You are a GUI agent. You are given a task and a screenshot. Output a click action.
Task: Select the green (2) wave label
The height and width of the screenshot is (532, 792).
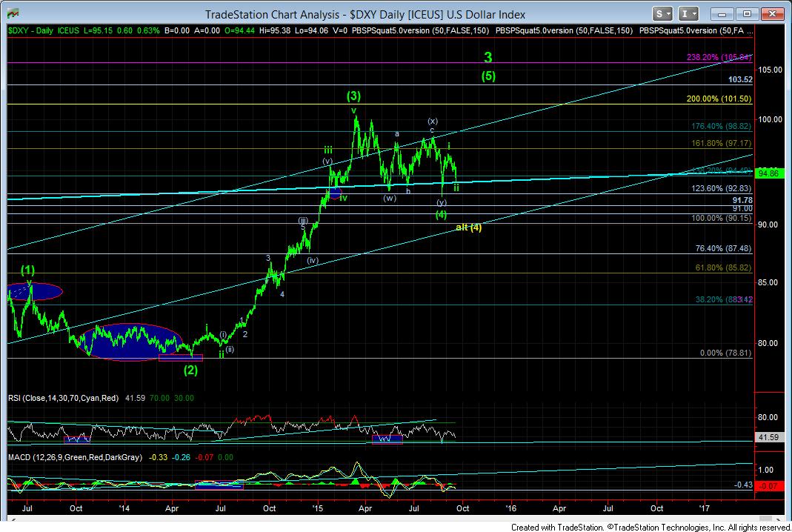pos(190,370)
